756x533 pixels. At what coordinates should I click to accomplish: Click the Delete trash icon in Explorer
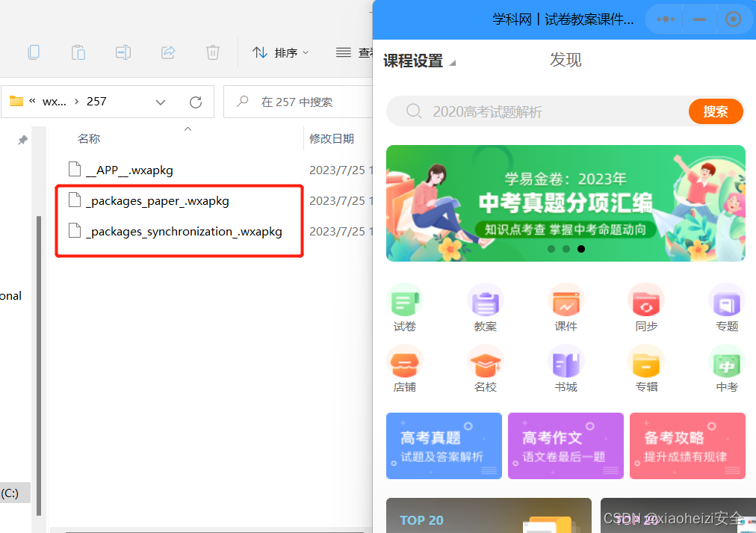tap(213, 52)
